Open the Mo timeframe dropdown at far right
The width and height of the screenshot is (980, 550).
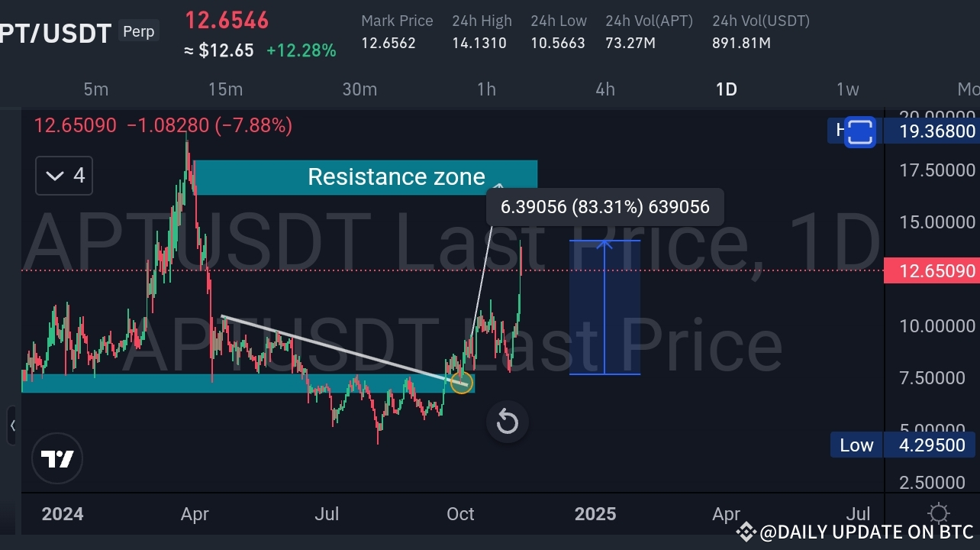[969, 89]
